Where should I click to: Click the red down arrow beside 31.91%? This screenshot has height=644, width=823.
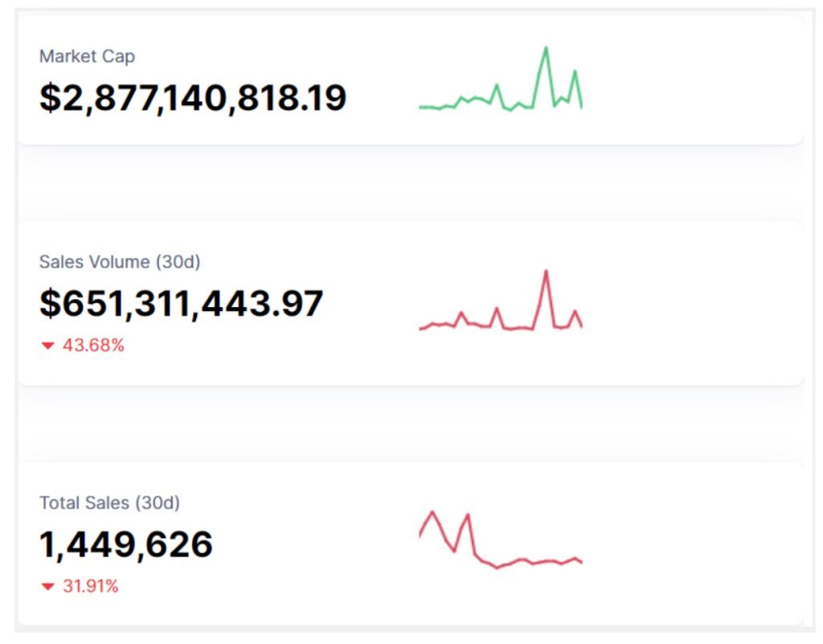47,587
